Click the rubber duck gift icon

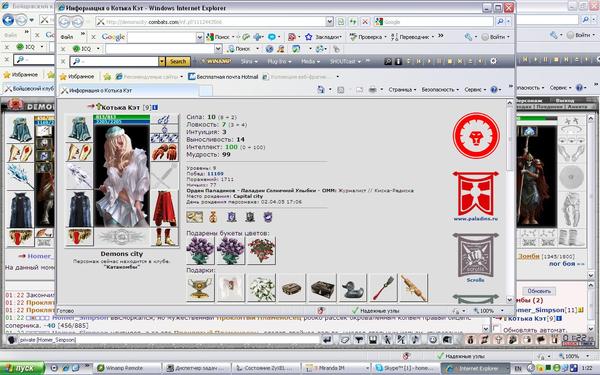click(x=353, y=288)
